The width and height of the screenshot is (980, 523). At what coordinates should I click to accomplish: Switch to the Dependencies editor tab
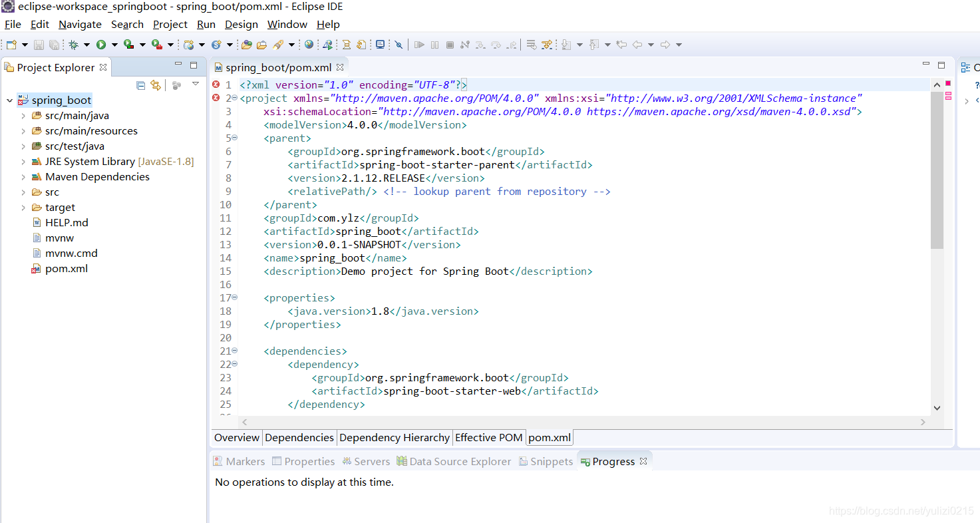299,438
